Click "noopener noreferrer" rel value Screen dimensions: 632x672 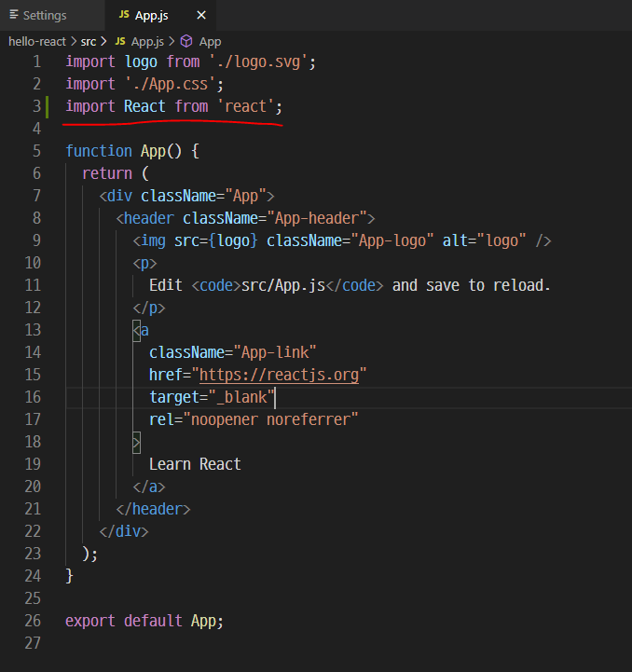coord(270,419)
